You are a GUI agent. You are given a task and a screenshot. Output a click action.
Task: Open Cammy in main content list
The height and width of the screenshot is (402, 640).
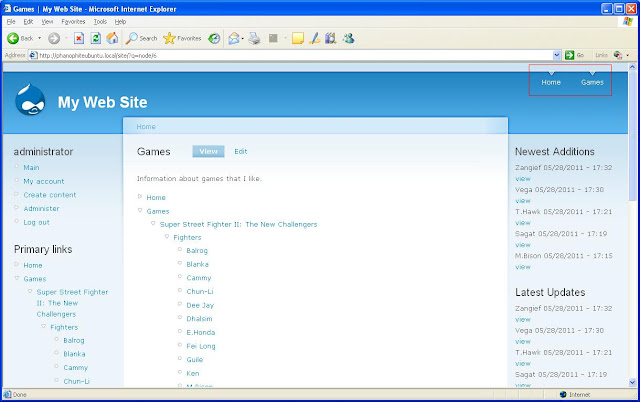click(199, 278)
